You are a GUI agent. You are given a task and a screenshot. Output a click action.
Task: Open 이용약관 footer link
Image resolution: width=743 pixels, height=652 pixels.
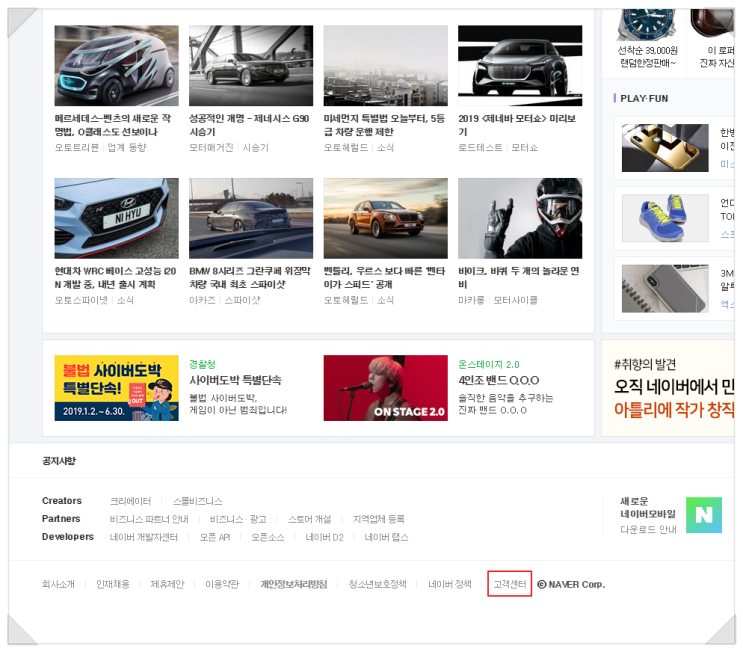pyautogui.click(x=222, y=584)
